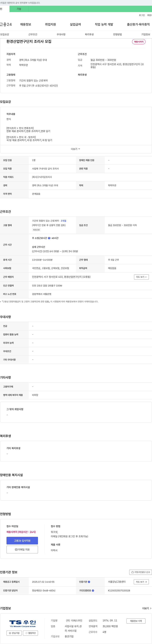Click the 검암역에서 셔틀운행 text

(42, 294)
